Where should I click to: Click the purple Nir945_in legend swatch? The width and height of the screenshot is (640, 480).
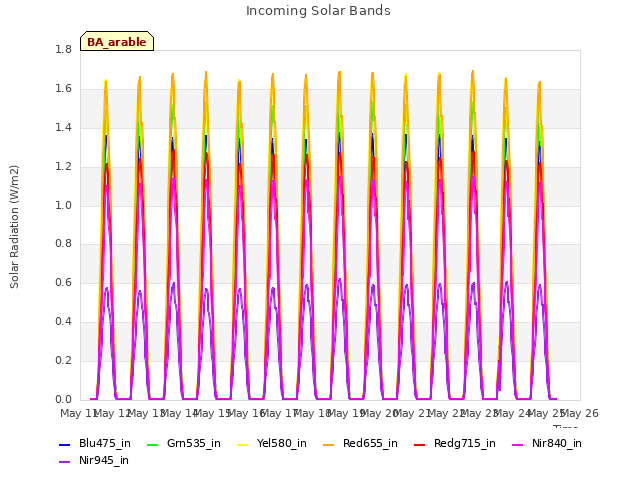pyautogui.click(x=65, y=462)
